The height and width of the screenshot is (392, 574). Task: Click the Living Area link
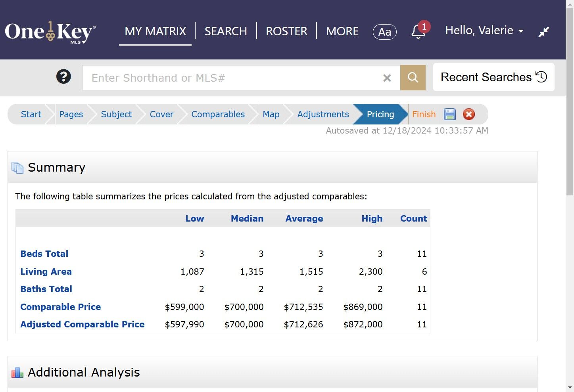[46, 272]
